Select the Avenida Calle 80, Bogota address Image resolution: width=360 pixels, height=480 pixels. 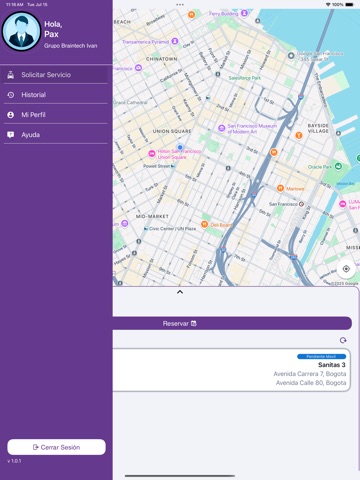311,383
